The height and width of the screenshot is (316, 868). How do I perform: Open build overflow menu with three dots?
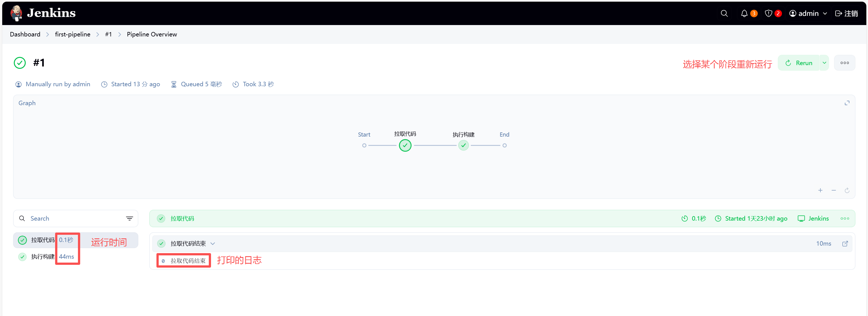tap(844, 63)
